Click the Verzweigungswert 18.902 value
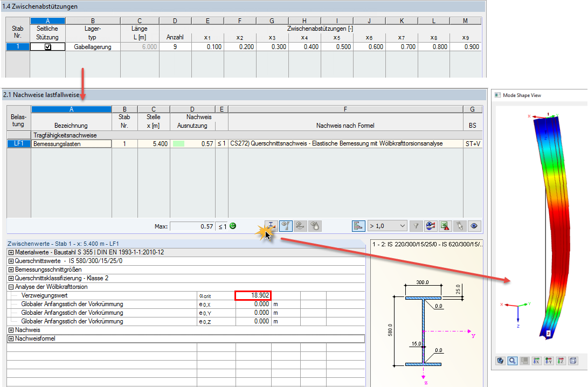The image size is (588, 387). tap(253, 295)
